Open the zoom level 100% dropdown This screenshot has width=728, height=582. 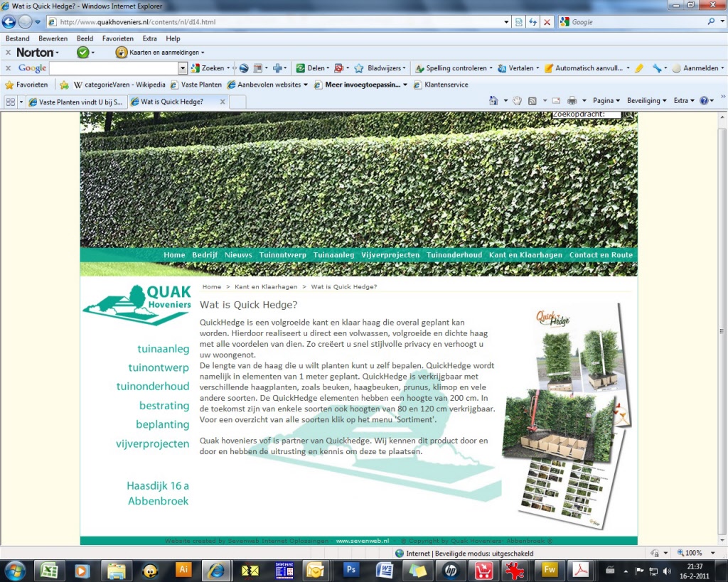point(712,553)
